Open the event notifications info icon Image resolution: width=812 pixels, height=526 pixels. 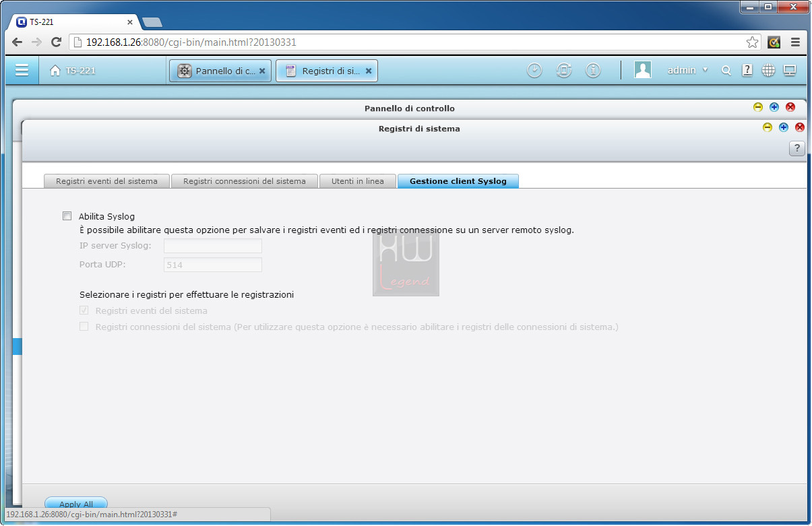click(593, 70)
